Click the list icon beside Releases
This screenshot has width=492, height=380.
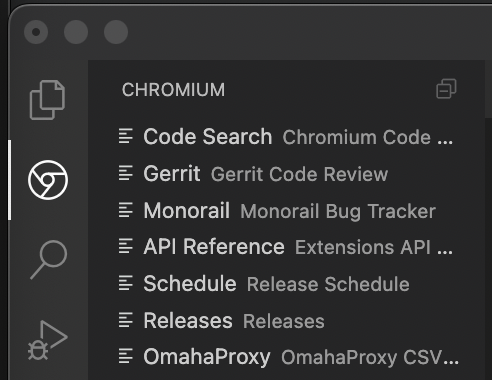point(126,320)
